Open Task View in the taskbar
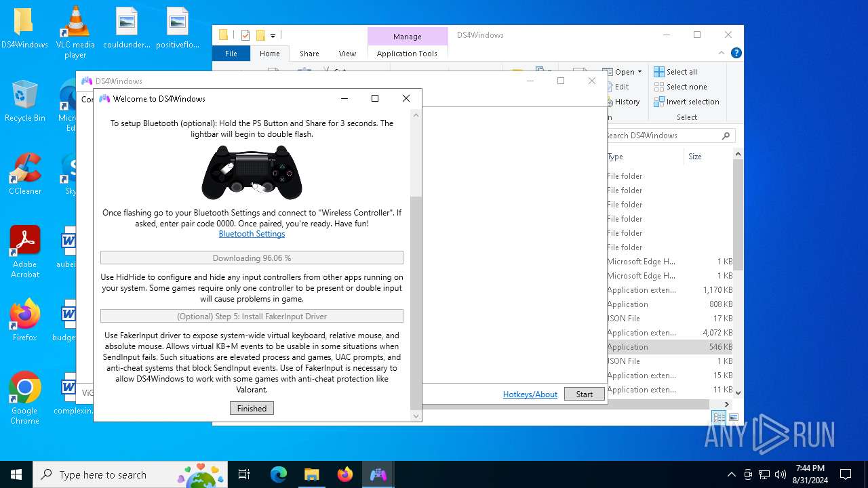The width and height of the screenshot is (868, 488). tap(244, 474)
